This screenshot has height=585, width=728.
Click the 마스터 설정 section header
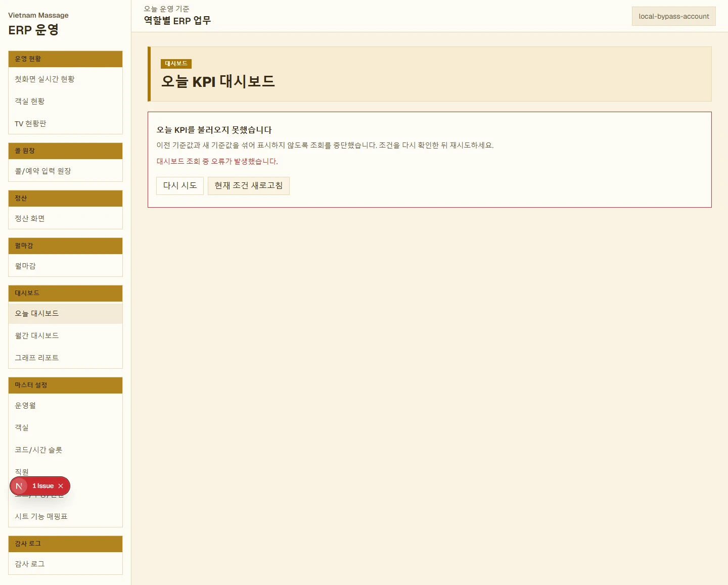tap(65, 385)
